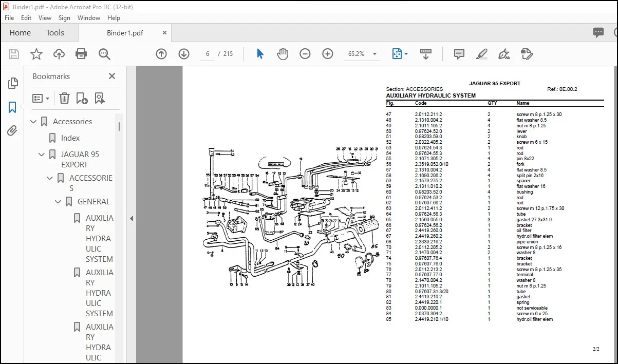Open attachments paperclip panel icon
The image size is (618, 364).
point(12,131)
